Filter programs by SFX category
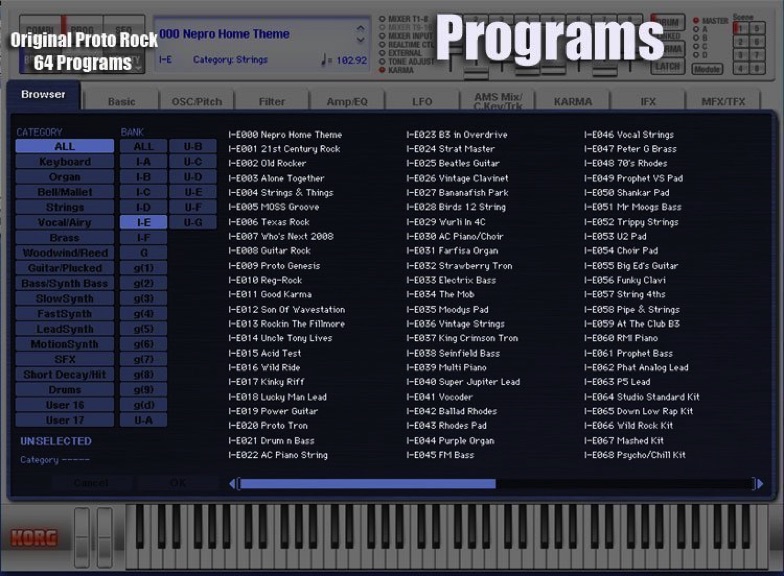 point(64,359)
